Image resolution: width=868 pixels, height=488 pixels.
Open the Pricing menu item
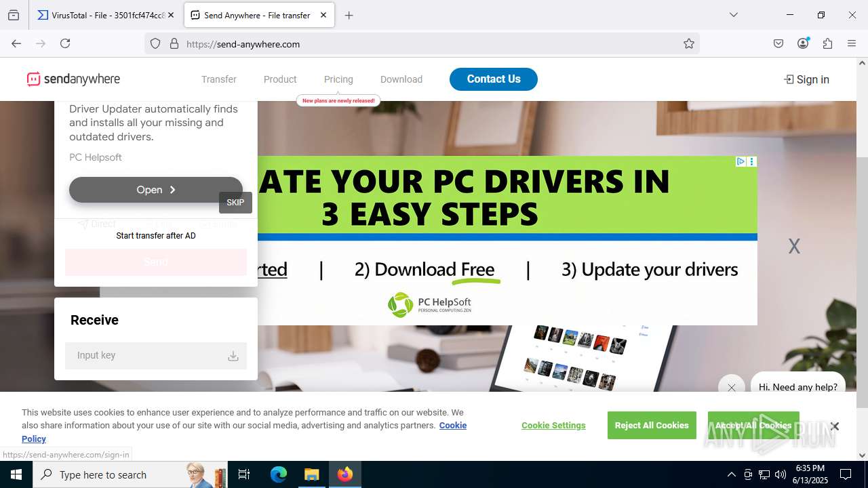(338, 79)
